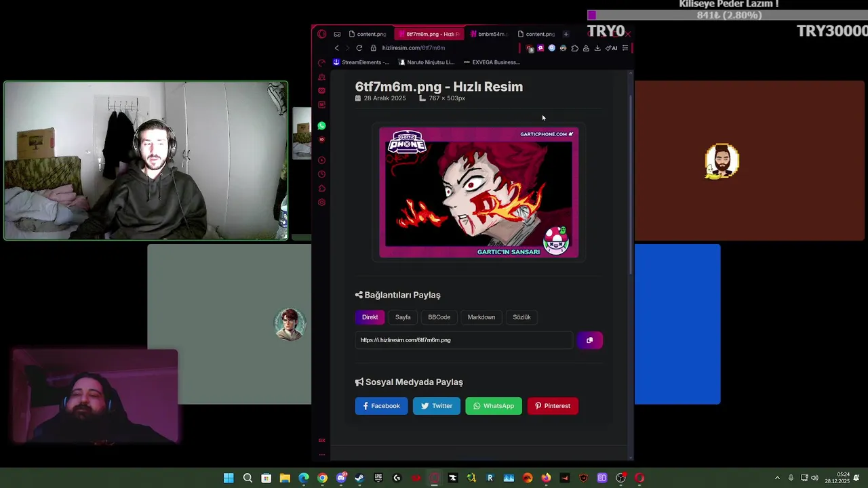Show hidden system tray icons
868x488 pixels.
click(777, 478)
